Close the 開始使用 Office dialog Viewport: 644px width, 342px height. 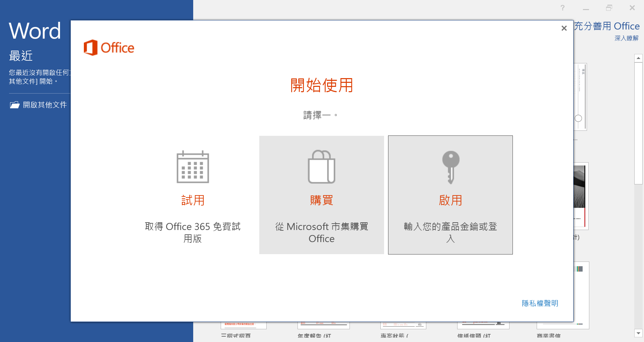564,28
